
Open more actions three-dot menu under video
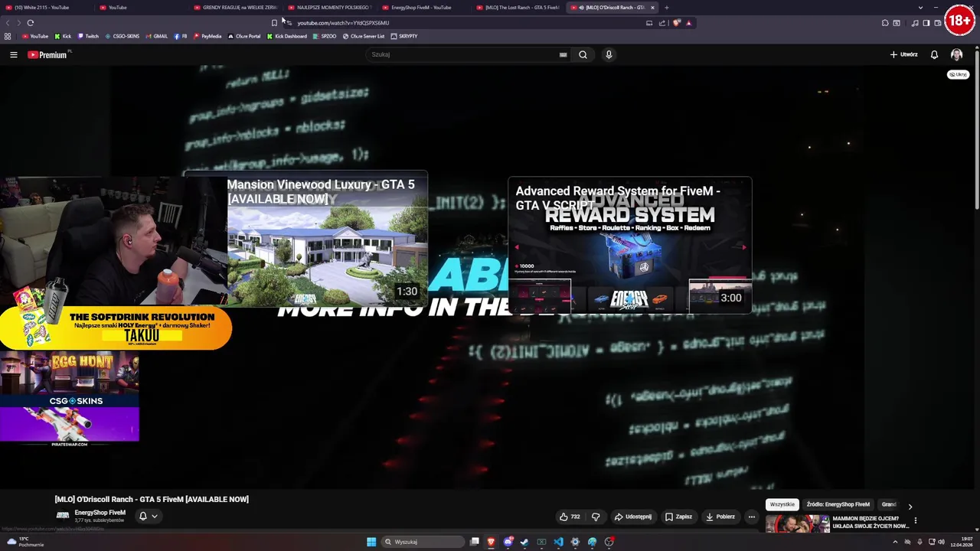751,517
